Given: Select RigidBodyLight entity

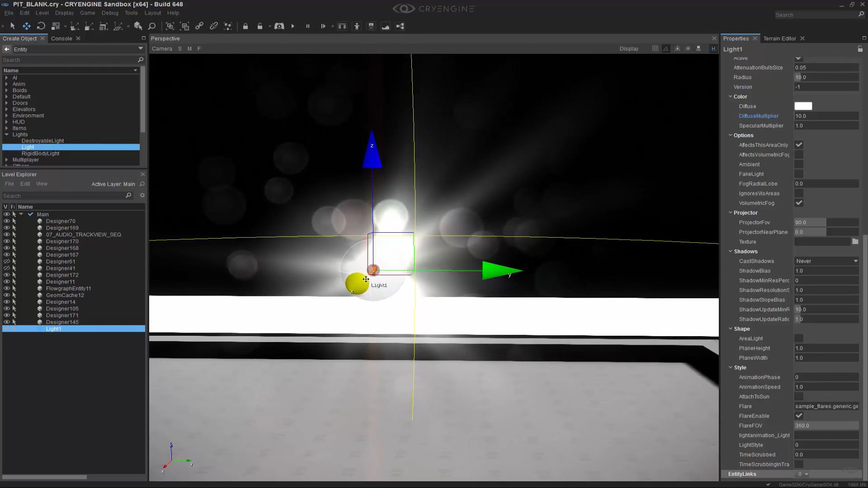Looking at the screenshot, I should (40, 154).
